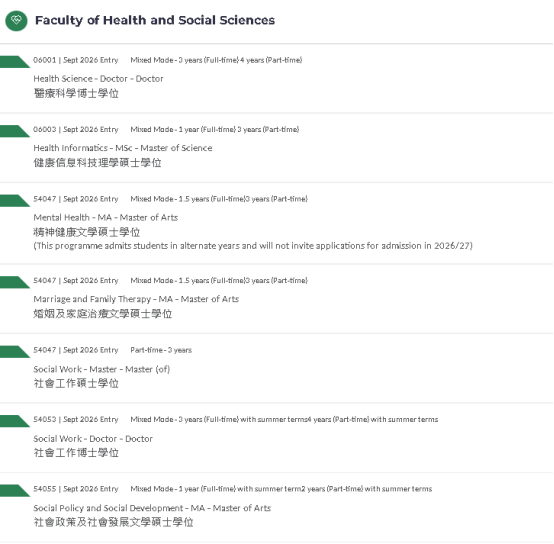Select Mental Health - MA - Master of Arts
Viewport: 554px width, 544px height.
(105, 218)
